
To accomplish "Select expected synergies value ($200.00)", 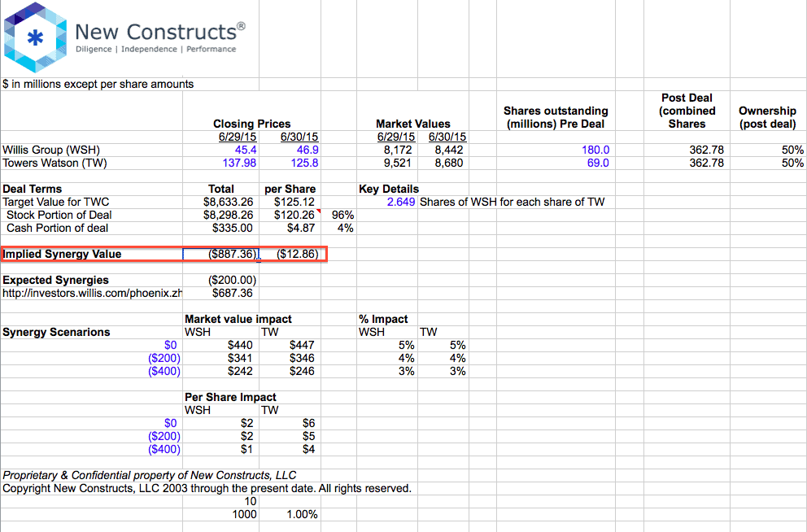I will pos(232,280).
